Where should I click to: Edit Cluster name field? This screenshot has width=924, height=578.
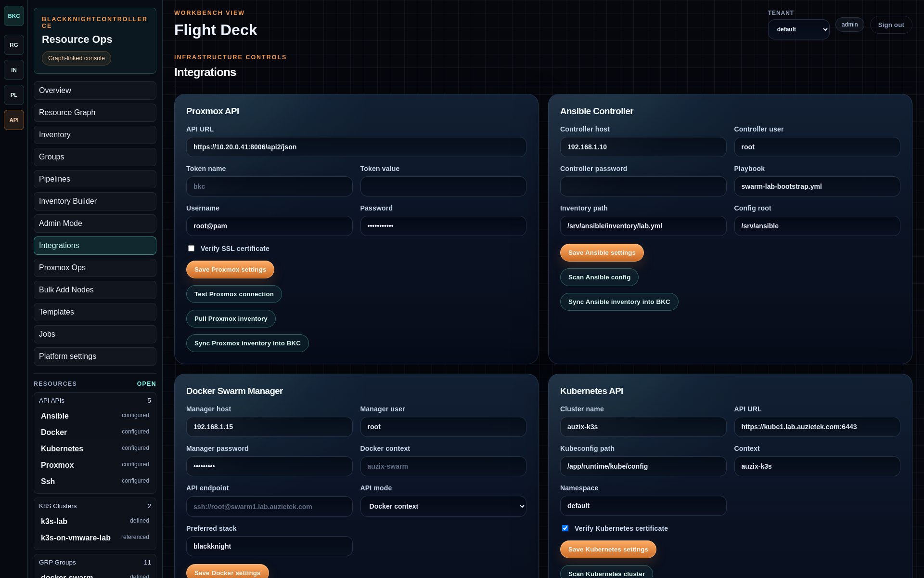pyautogui.click(x=643, y=427)
